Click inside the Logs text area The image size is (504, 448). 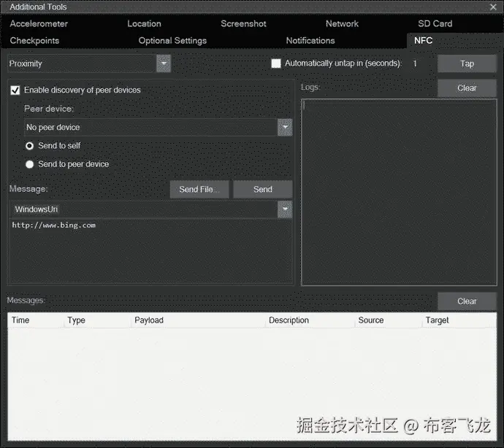[x=399, y=192]
